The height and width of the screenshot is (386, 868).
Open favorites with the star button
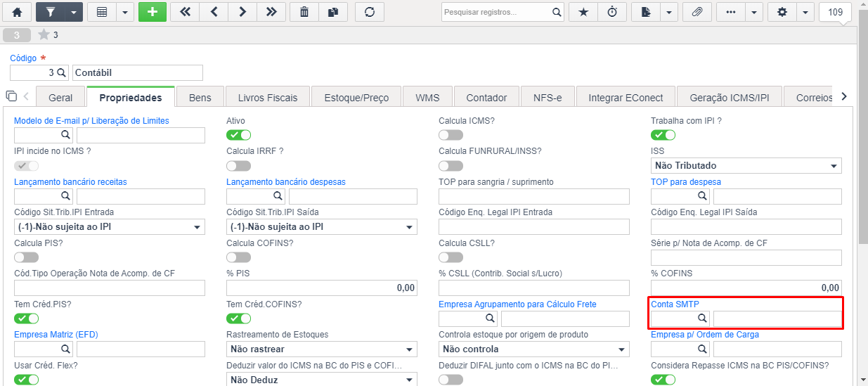583,12
